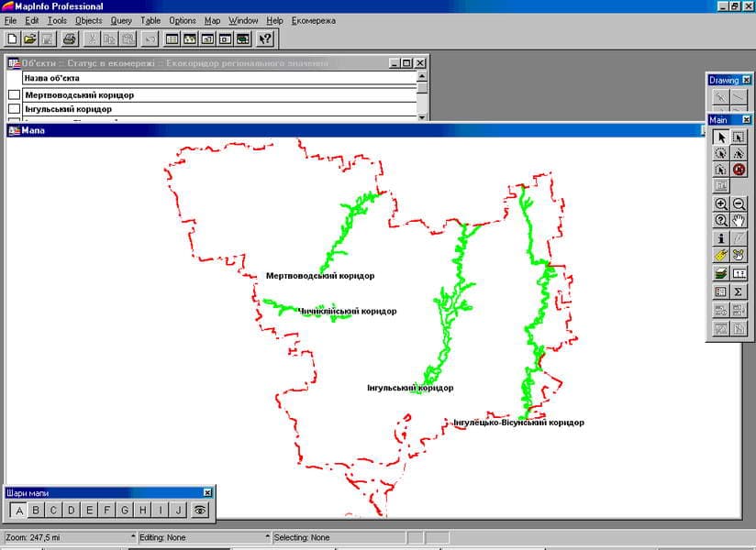Open the Query menu

[x=121, y=20]
